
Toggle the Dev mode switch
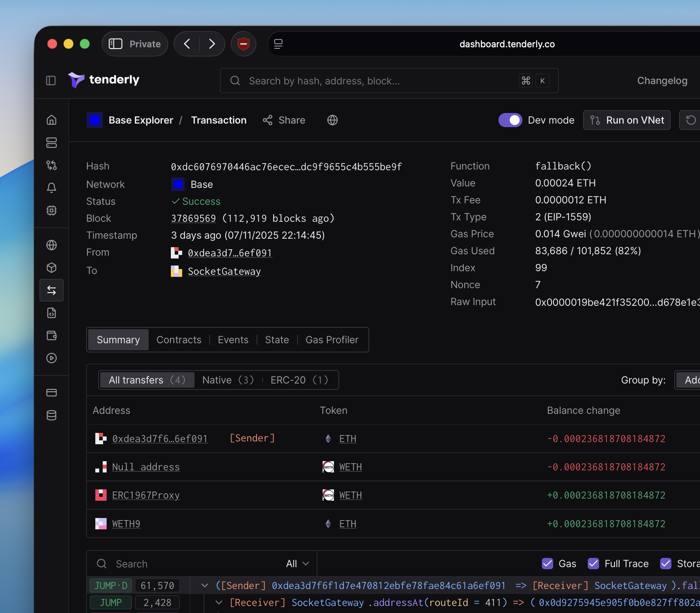point(510,120)
